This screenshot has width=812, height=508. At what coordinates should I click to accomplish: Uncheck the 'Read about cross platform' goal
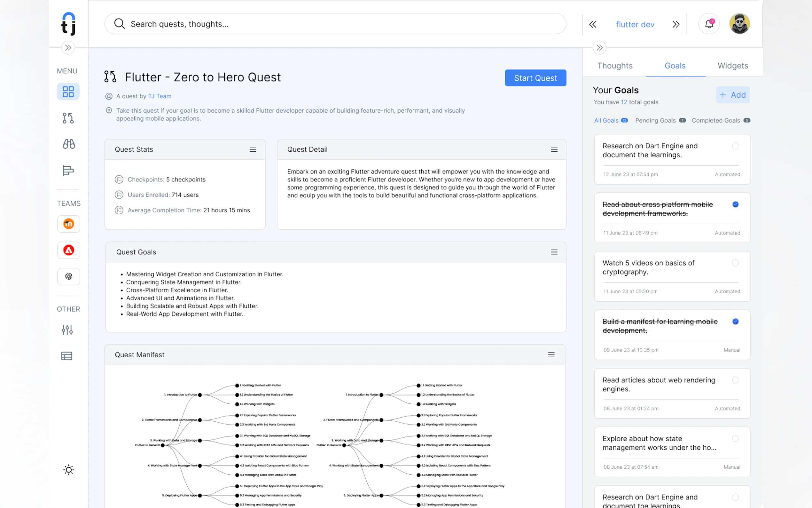coord(735,204)
